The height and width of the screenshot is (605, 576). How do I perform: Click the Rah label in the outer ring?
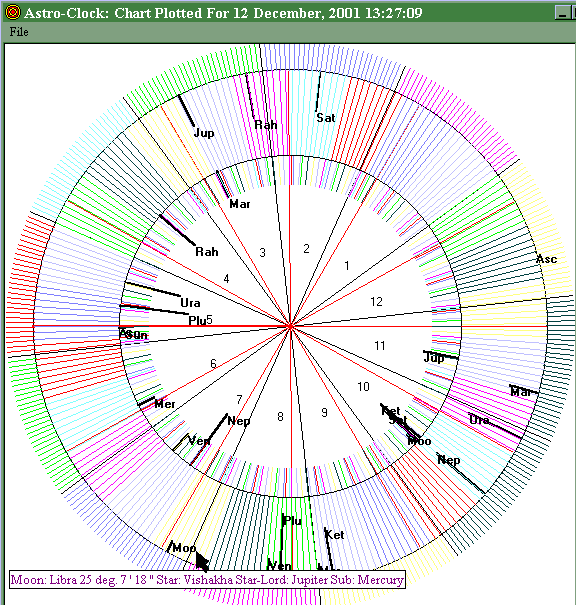(266, 125)
